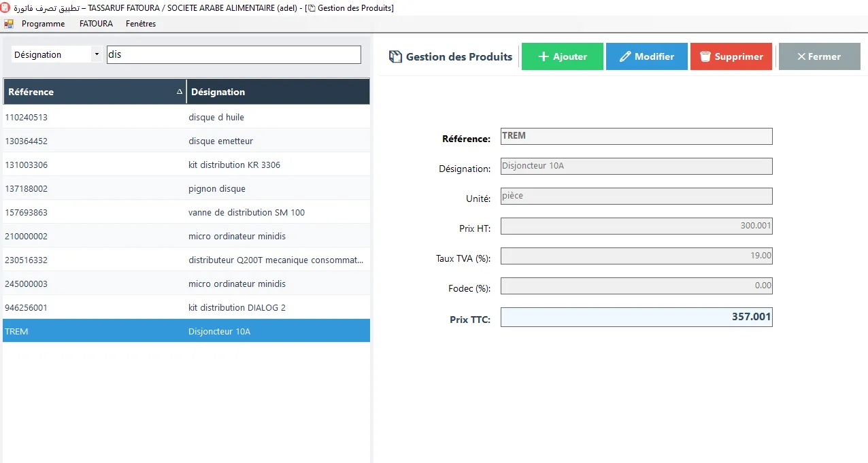Open the FATOURA menu
868x463 pixels.
pyautogui.click(x=96, y=24)
